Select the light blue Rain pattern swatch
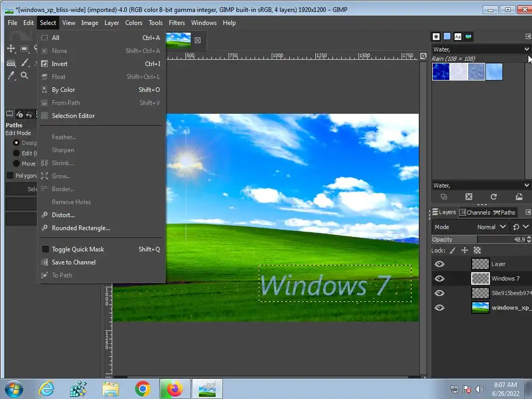The image size is (532, 399). coord(494,72)
